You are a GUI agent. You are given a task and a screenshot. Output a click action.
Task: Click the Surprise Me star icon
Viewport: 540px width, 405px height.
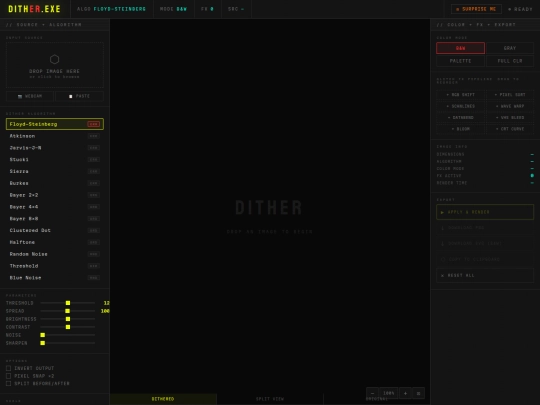[x=457, y=9]
